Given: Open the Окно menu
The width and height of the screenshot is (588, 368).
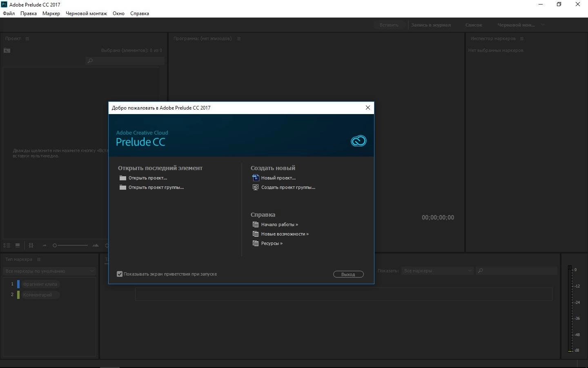Looking at the screenshot, I should click(x=118, y=13).
